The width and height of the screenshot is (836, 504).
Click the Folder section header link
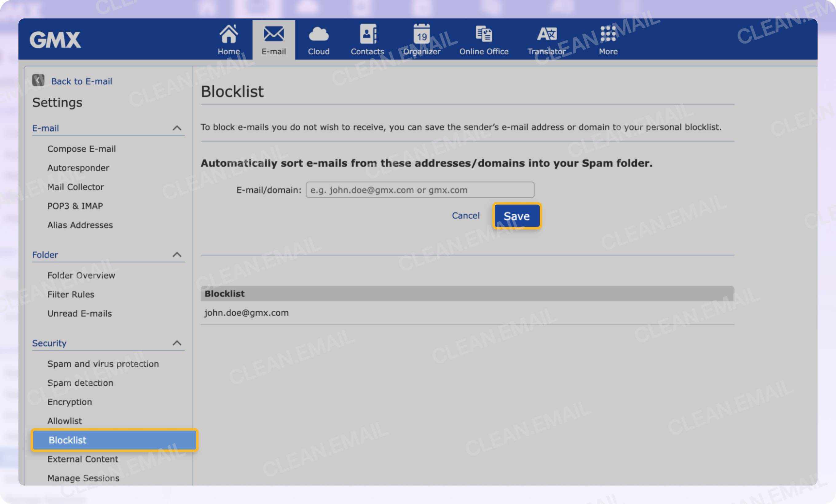[x=45, y=255]
